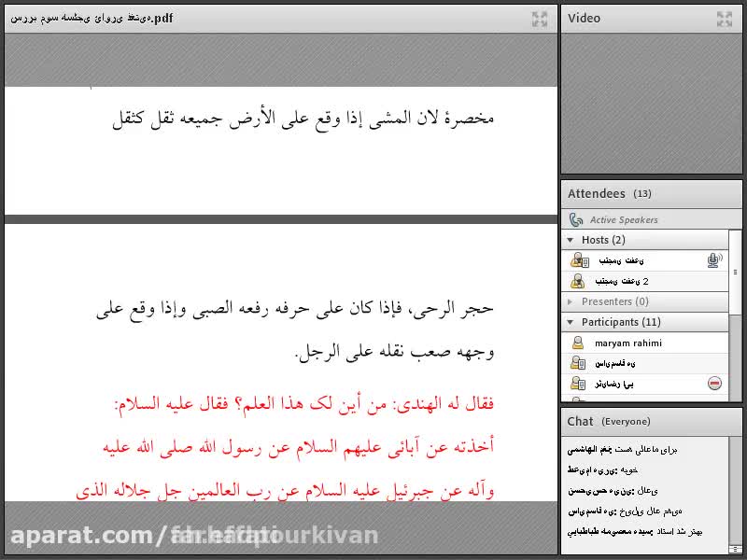
Task: Click the Attendees panel title
Action: [597, 193]
